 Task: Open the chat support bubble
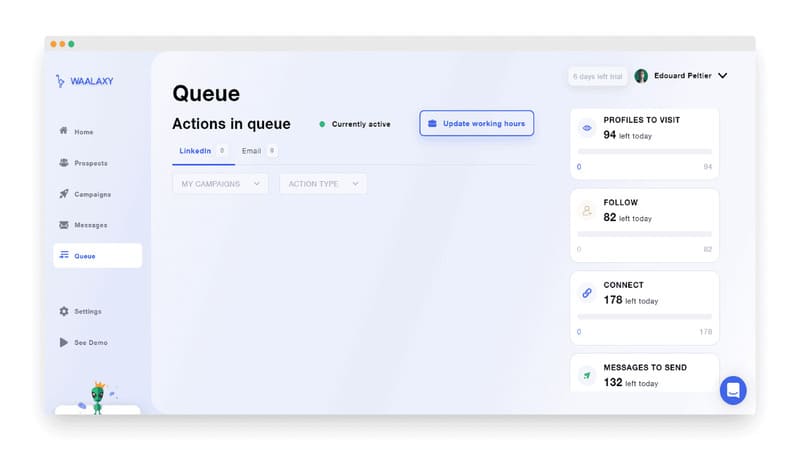pos(733,390)
